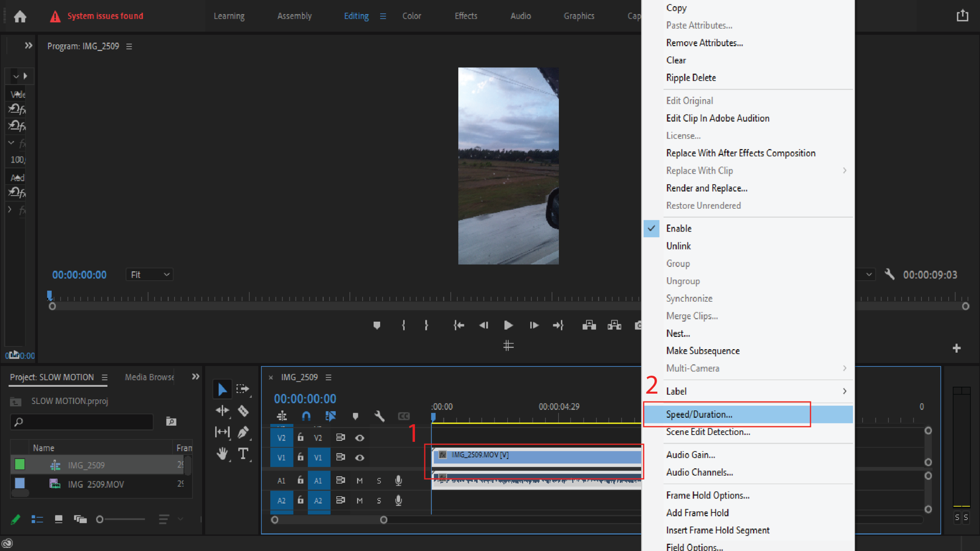Select the Pen tool
Image resolution: width=980 pixels, height=551 pixels.
(x=243, y=432)
